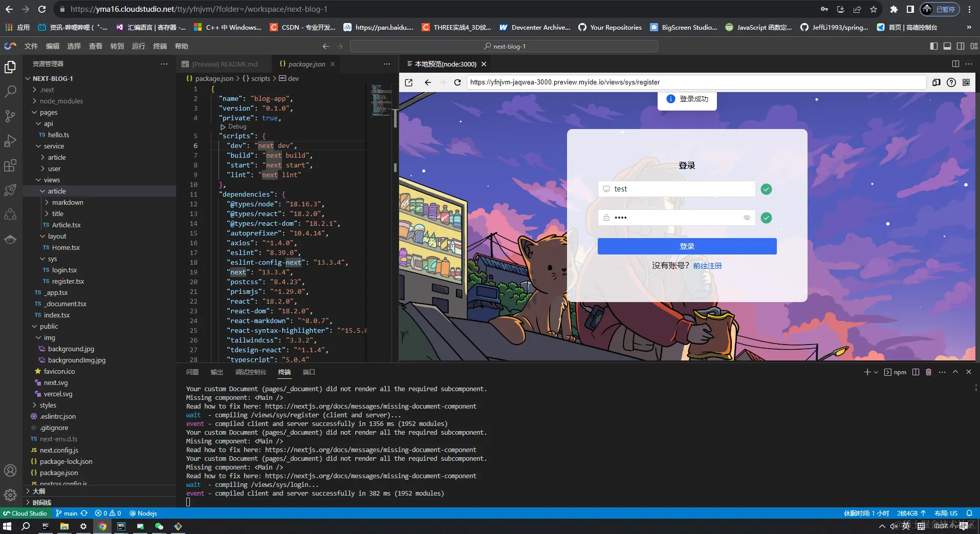Open the terminal profile dropdown arrow
Viewport: 980px width, 534px height.
pos(876,372)
